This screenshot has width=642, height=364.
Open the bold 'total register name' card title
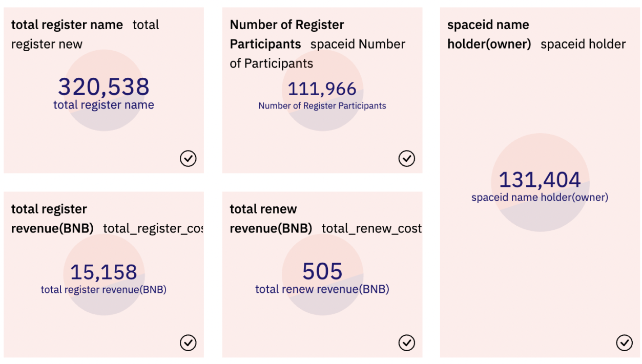click(67, 25)
